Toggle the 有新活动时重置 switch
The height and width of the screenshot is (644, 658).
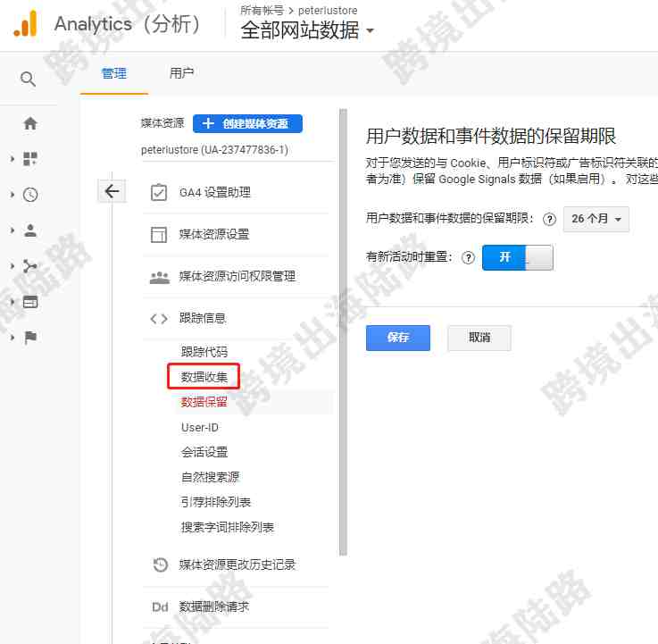518,257
